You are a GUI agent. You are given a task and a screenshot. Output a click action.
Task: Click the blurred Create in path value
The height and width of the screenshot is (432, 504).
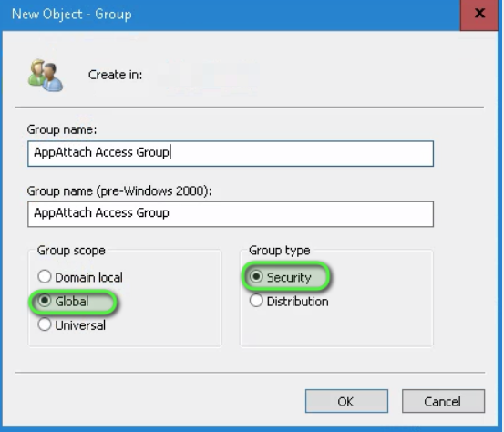207,77
